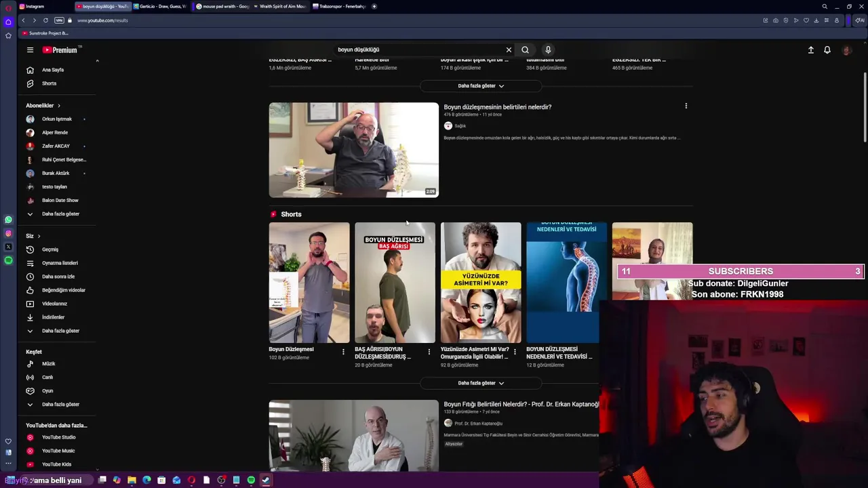The image size is (868, 488).
Task: Open YouTube Kids link
Action: (57, 464)
